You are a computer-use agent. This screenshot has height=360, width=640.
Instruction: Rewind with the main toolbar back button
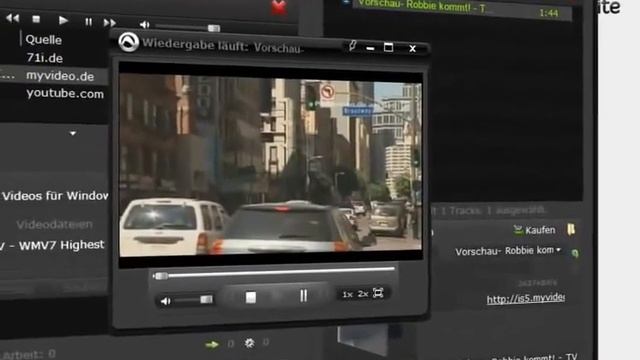click(13, 18)
